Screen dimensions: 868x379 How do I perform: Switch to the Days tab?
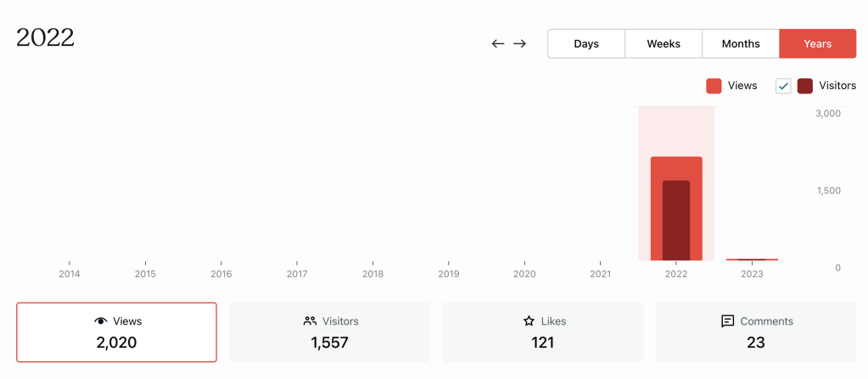586,44
